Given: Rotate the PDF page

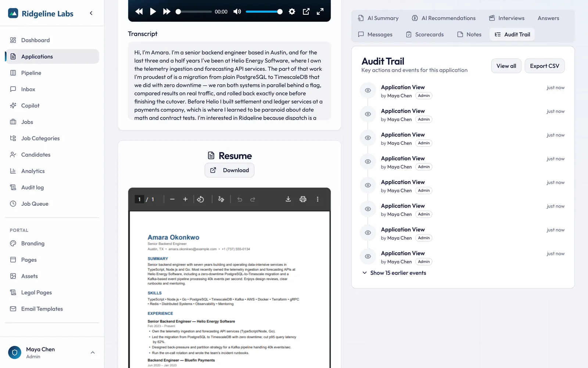Looking at the screenshot, I should pyautogui.click(x=201, y=199).
